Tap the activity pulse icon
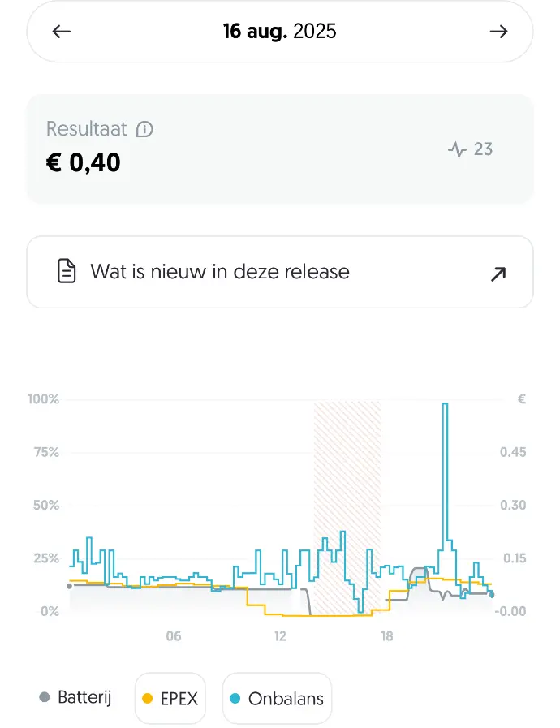 [x=458, y=149]
